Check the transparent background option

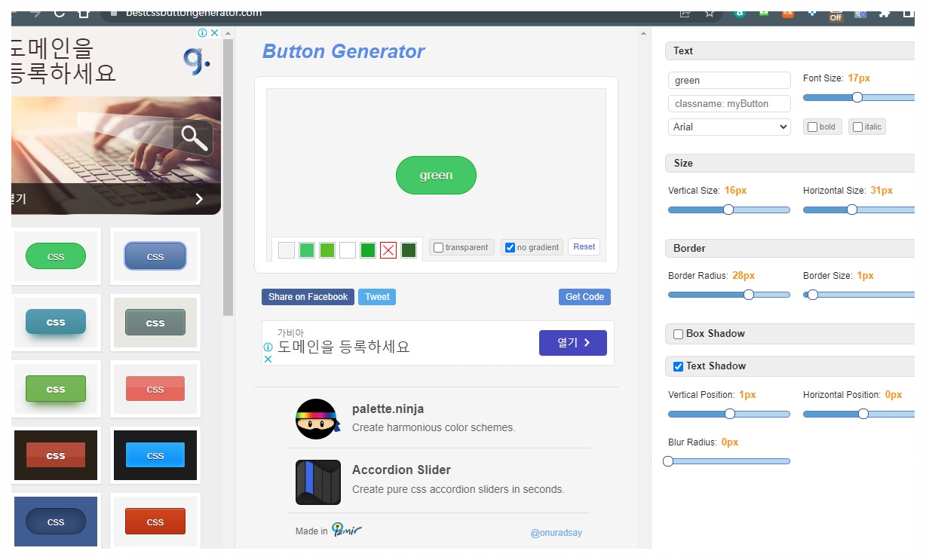pyautogui.click(x=438, y=246)
